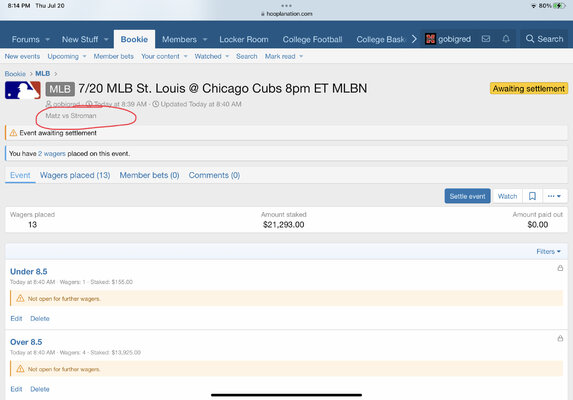Click the Search link in the sub-navigation
Image resolution: width=573 pixels, height=400 pixels.
[x=247, y=56]
